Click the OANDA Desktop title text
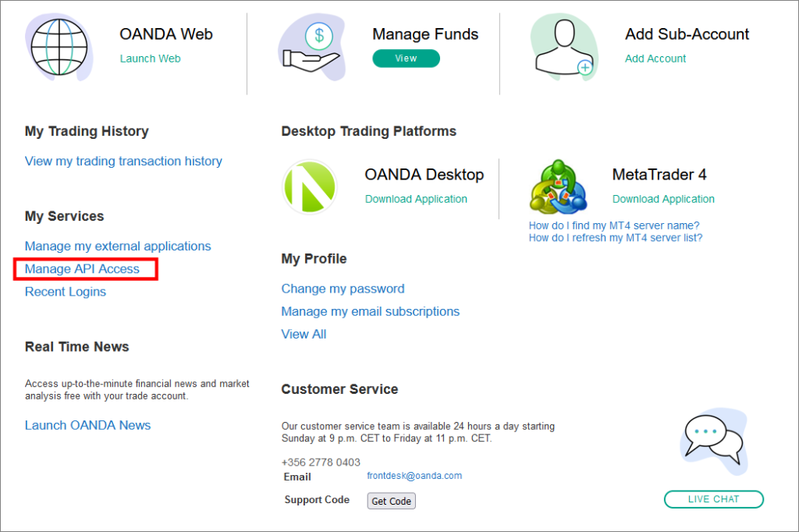Viewport: 799px width, 532px height. (x=424, y=174)
